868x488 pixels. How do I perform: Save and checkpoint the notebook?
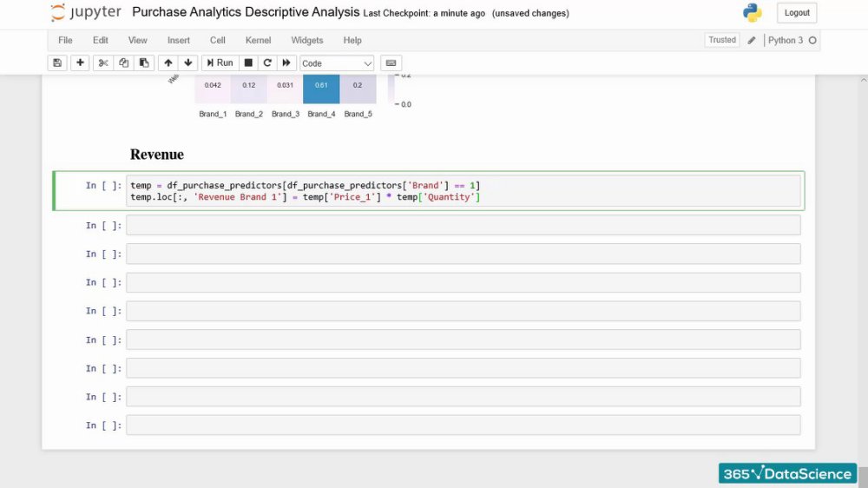[57, 63]
